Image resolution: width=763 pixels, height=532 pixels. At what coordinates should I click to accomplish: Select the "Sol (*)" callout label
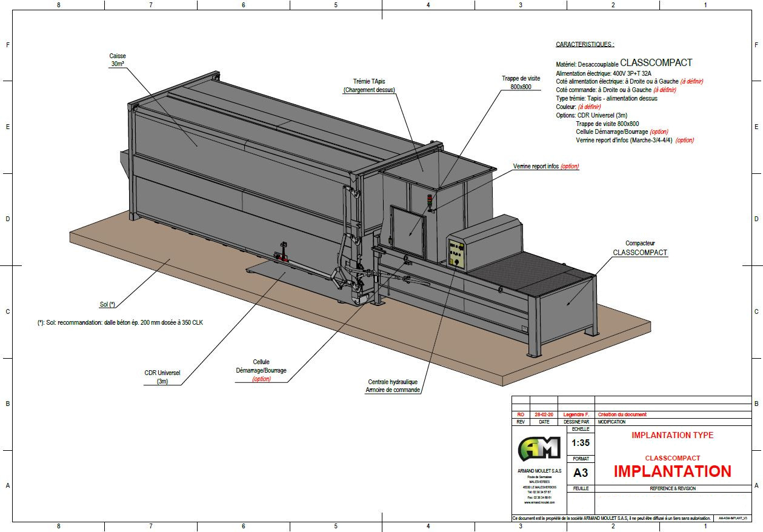click(107, 304)
